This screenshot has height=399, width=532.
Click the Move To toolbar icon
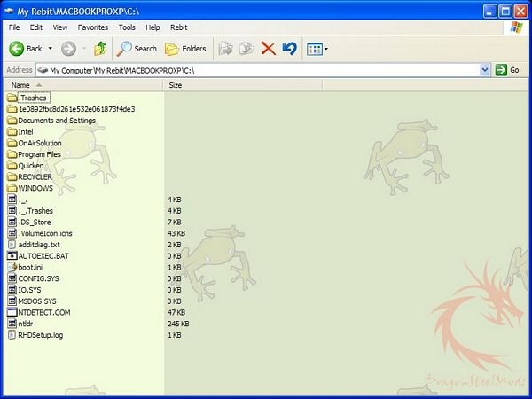point(225,49)
